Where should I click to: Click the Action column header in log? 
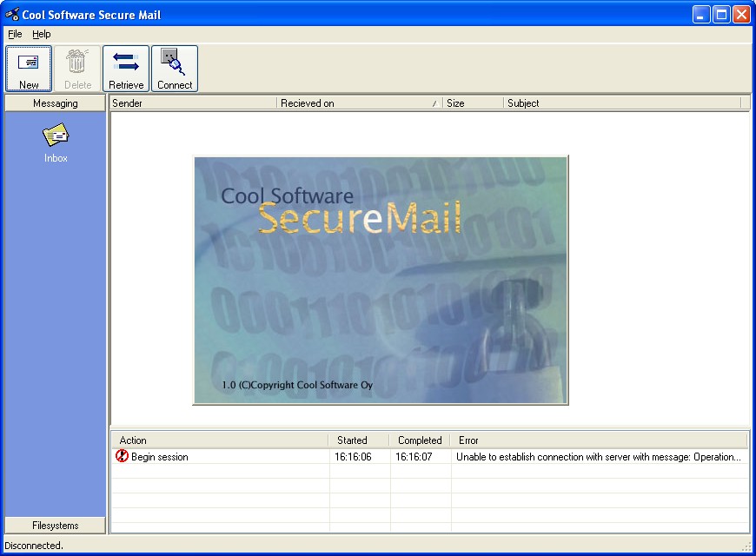[x=220, y=440]
